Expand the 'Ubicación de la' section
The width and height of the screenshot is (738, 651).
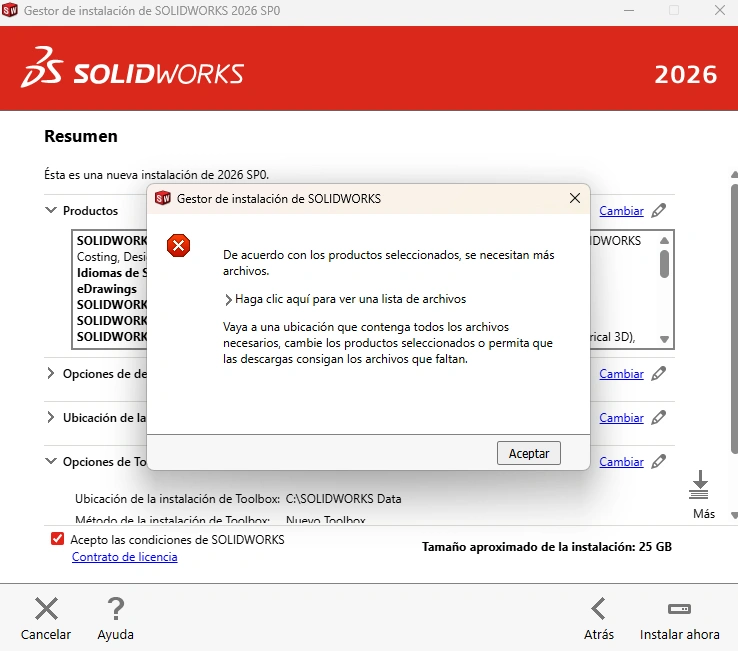click(x=51, y=417)
